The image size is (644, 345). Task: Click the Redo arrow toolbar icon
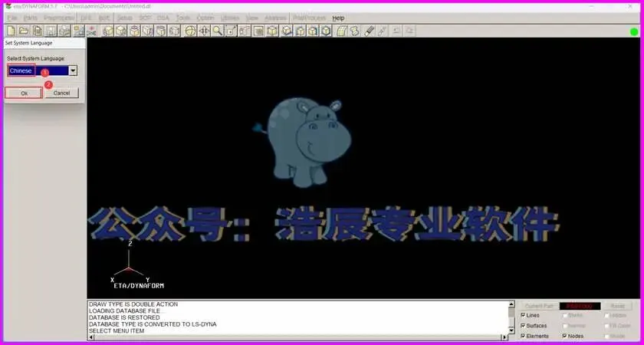pyautogui.click(x=410, y=31)
